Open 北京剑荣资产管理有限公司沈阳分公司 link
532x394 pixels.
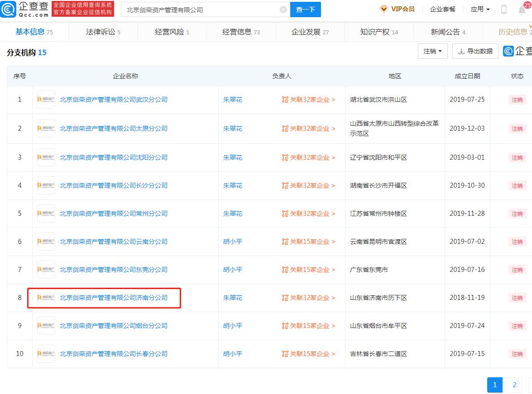click(114, 157)
